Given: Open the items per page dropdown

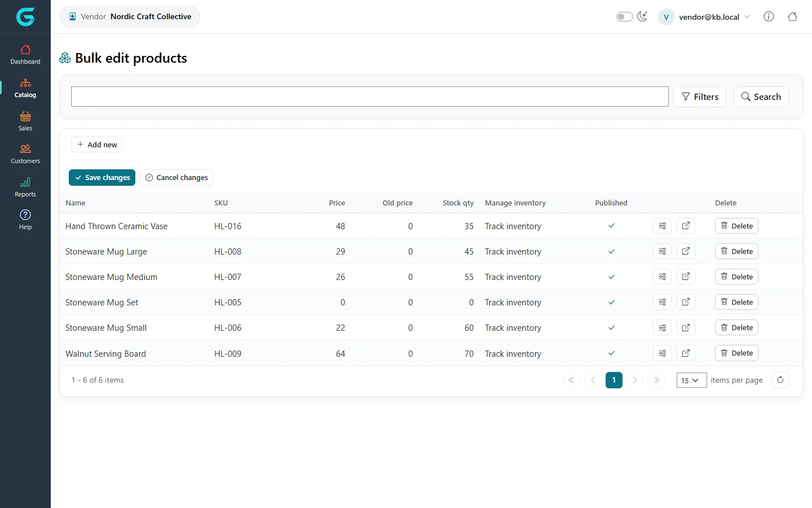Looking at the screenshot, I should click(691, 380).
